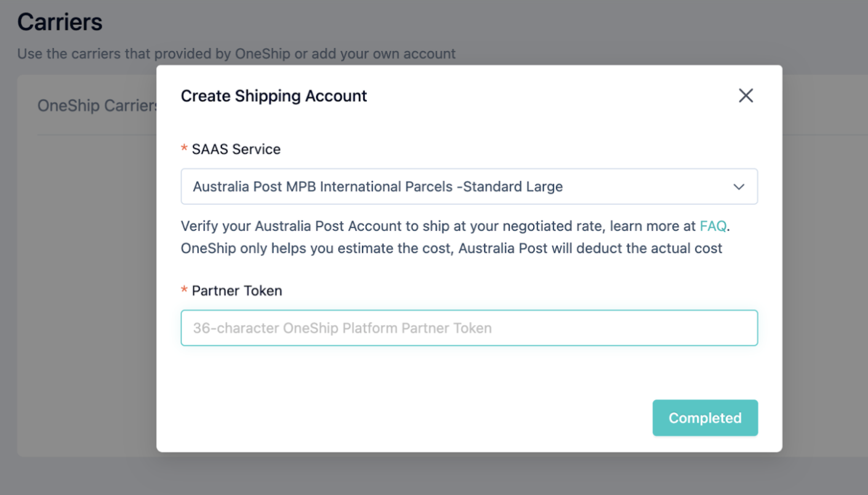
Task: Click the 'Verify your Australia Post Account' text
Action: point(291,226)
